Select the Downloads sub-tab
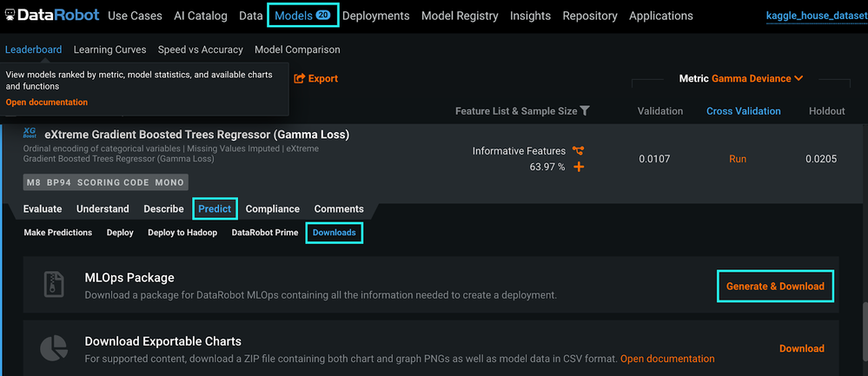The image size is (868, 376). (335, 233)
